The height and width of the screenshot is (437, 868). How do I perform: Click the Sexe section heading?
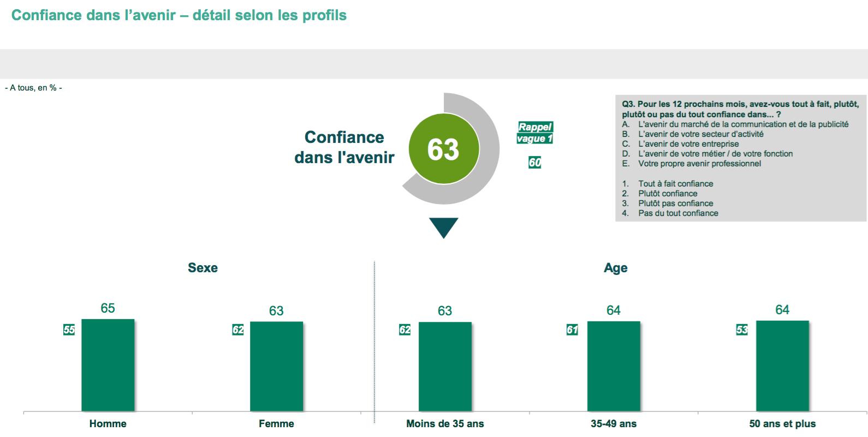(203, 268)
